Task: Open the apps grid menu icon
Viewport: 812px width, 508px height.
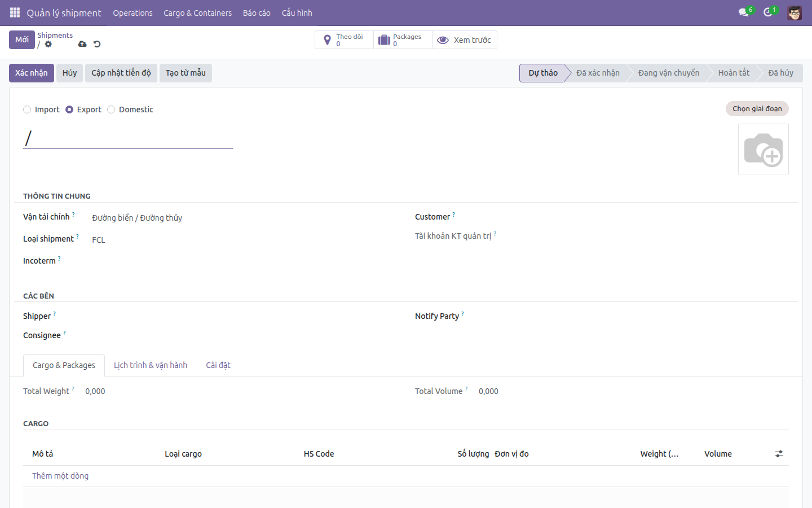Action: click(x=15, y=12)
